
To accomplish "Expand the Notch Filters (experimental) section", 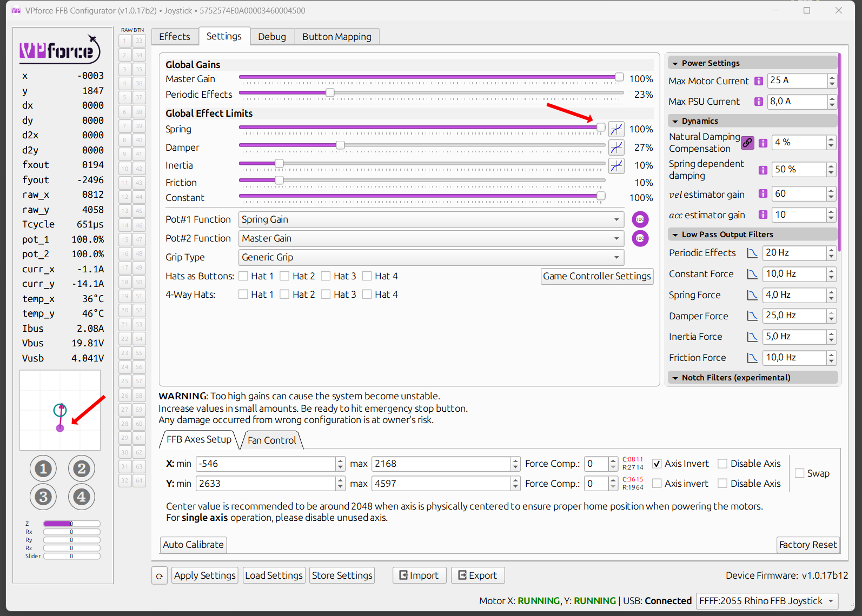I will tap(752, 378).
